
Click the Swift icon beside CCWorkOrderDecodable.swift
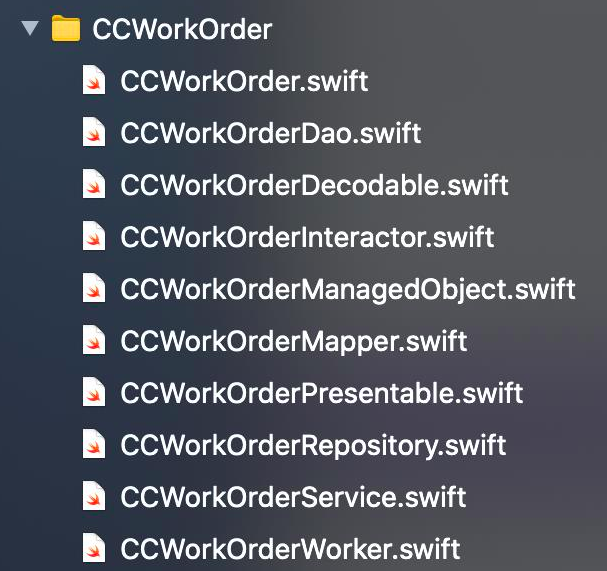point(93,185)
